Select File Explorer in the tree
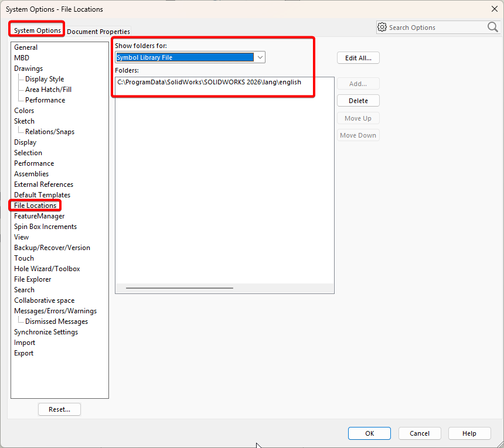Viewport: 504px width, 448px height. 32,279
